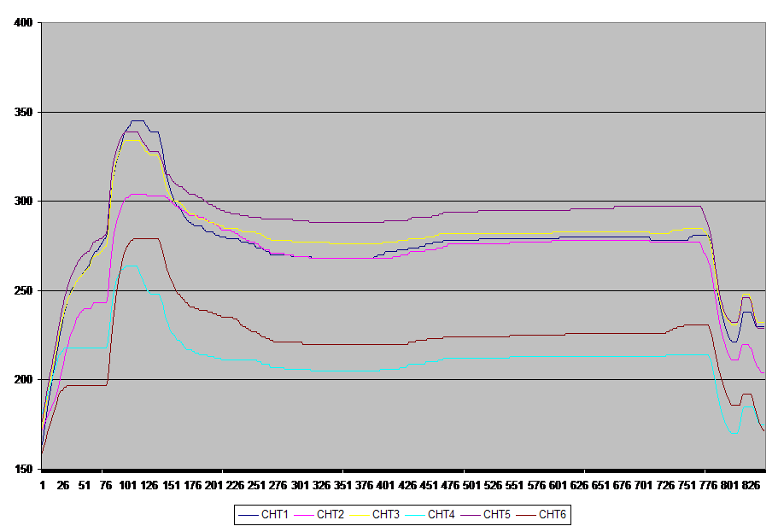This screenshot has height=532, width=778.
Task: Click the purple CHT5 legend line sample
Action: point(471,514)
